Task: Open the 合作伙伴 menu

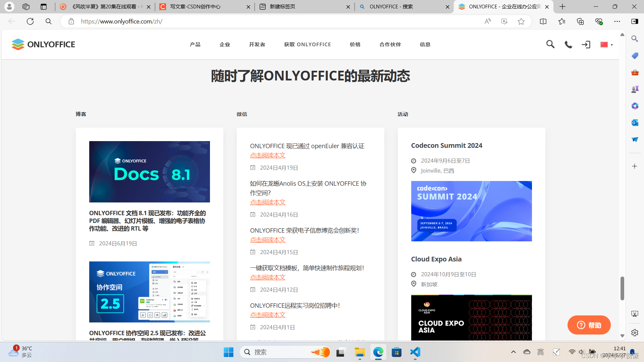Action: [390, 45]
